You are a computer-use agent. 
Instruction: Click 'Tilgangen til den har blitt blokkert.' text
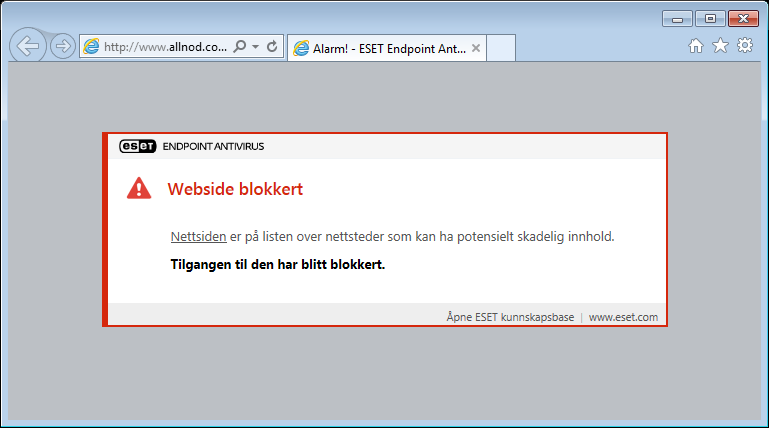tap(278, 265)
